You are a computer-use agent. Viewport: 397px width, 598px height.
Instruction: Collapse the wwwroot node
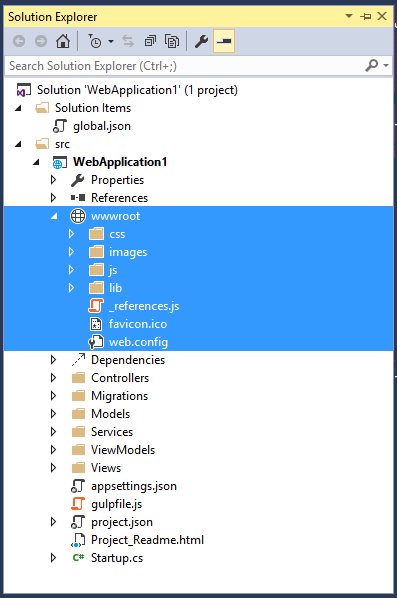[x=54, y=216]
